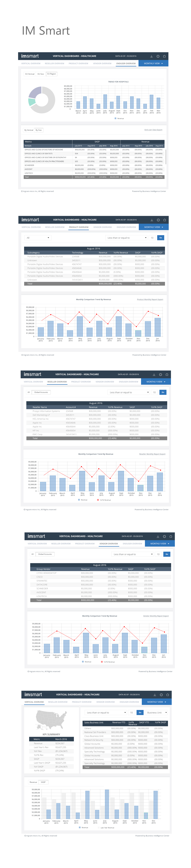
Task: Click Vendor Monthly Report Export link
Action: tap(156, 616)
